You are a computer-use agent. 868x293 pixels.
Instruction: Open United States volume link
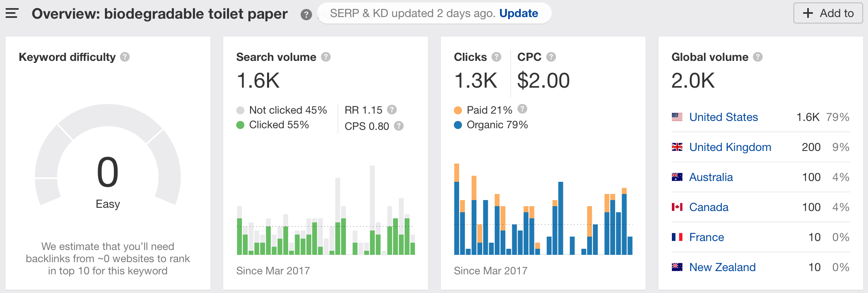(723, 117)
